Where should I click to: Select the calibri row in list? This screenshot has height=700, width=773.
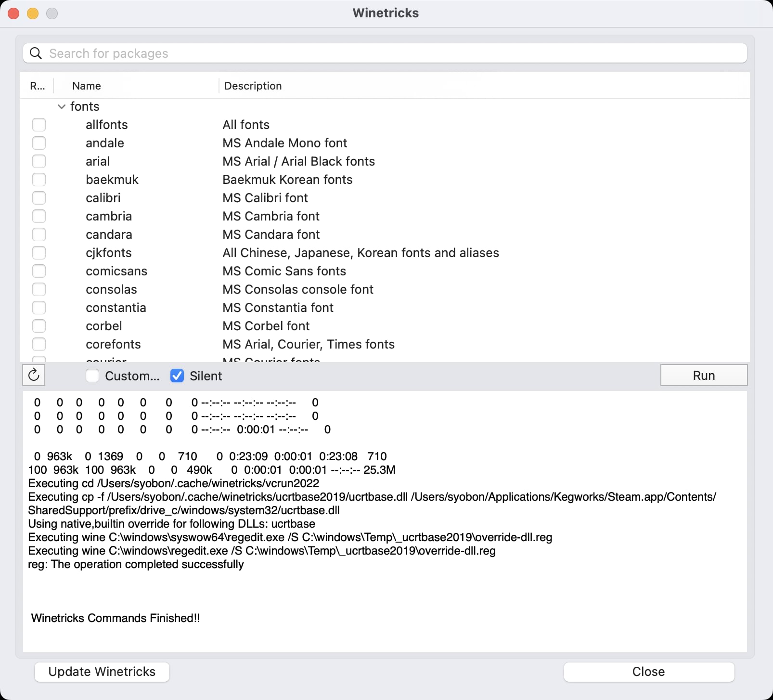pyautogui.click(x=103, y=198)
